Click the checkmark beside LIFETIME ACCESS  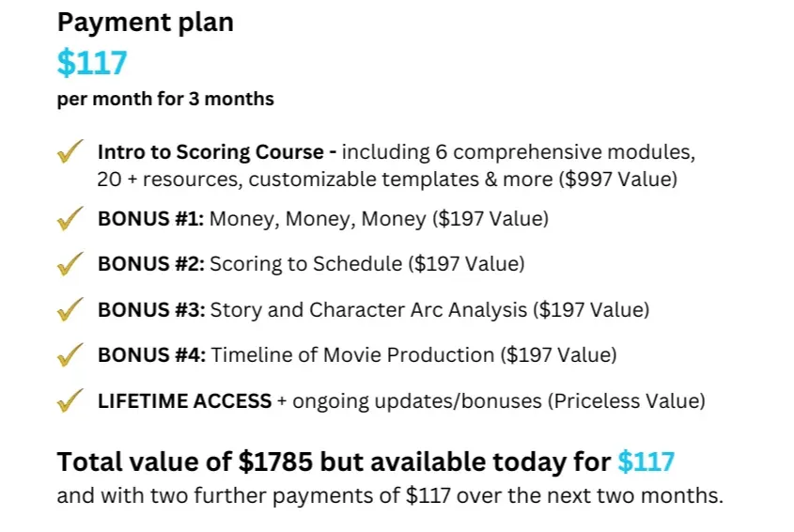70,400
